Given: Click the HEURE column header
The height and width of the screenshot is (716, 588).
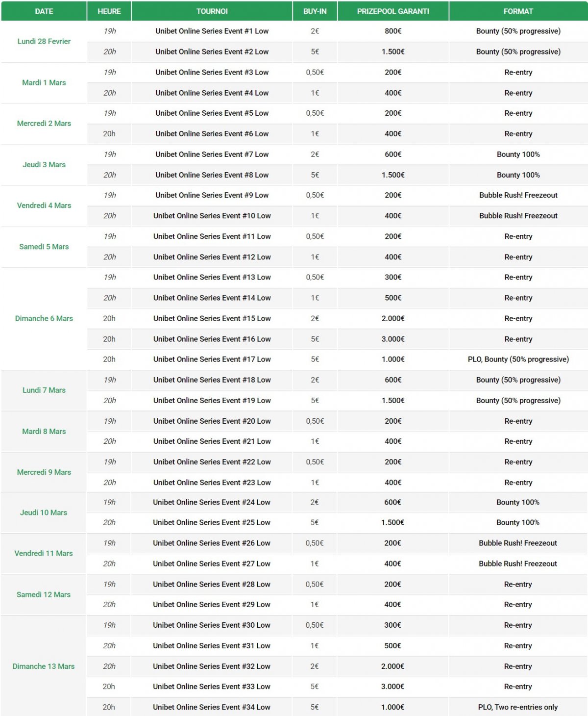Looking at the screenshot, I should tap(109, 11).
